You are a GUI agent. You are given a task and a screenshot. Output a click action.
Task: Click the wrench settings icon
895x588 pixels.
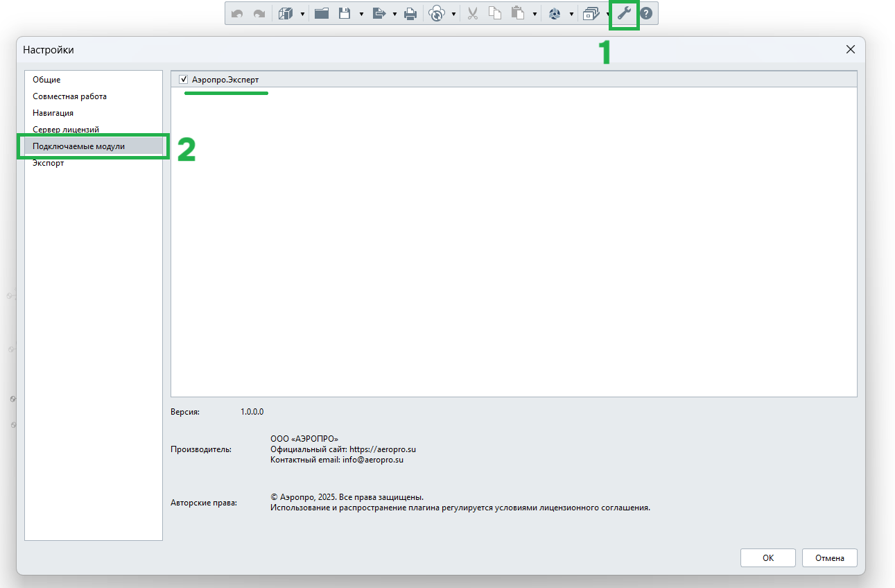point(624,13)
